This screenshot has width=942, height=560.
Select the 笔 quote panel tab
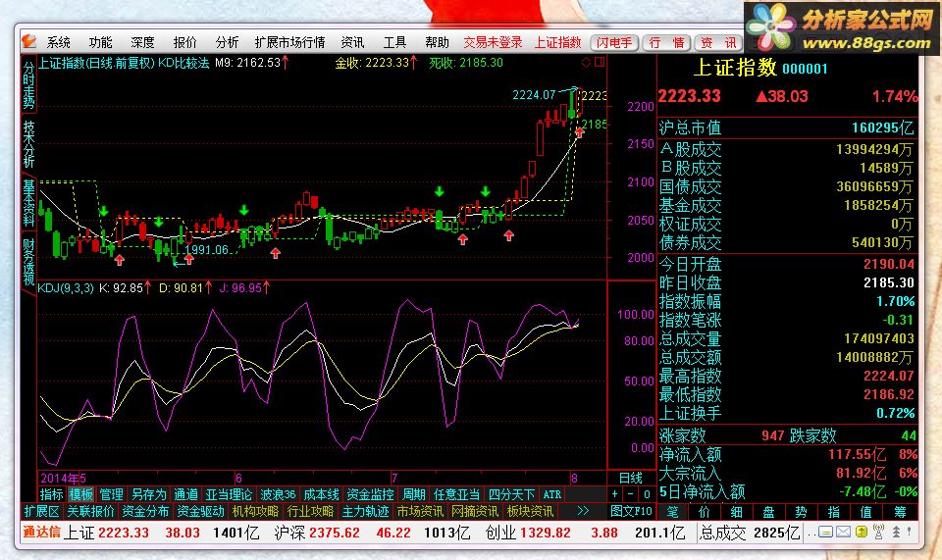click(672, 511)
